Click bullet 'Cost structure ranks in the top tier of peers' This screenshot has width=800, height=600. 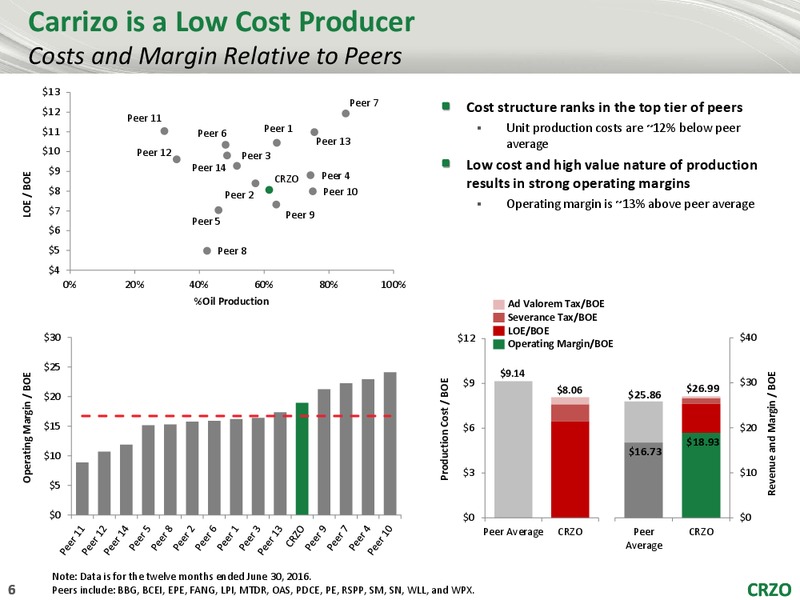click(x=604, y=107)
